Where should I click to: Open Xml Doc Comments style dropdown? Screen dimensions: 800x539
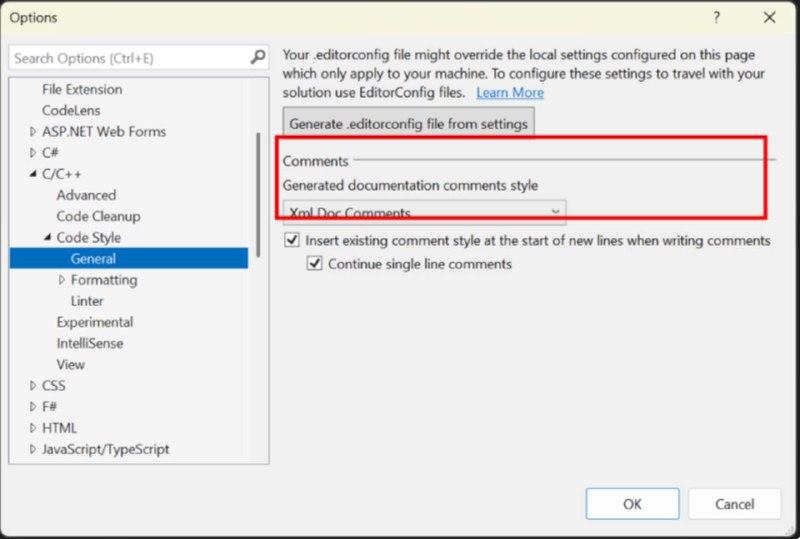(424, 212)
